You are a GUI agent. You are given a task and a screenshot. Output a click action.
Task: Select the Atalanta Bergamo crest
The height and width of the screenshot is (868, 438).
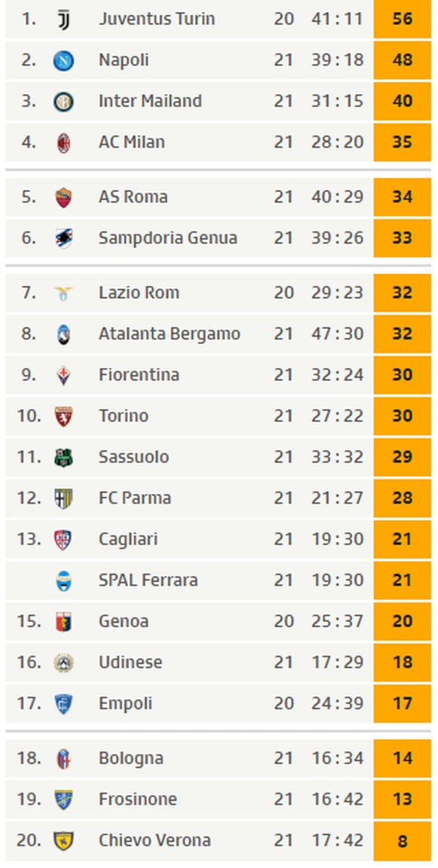tap(64, 334)
